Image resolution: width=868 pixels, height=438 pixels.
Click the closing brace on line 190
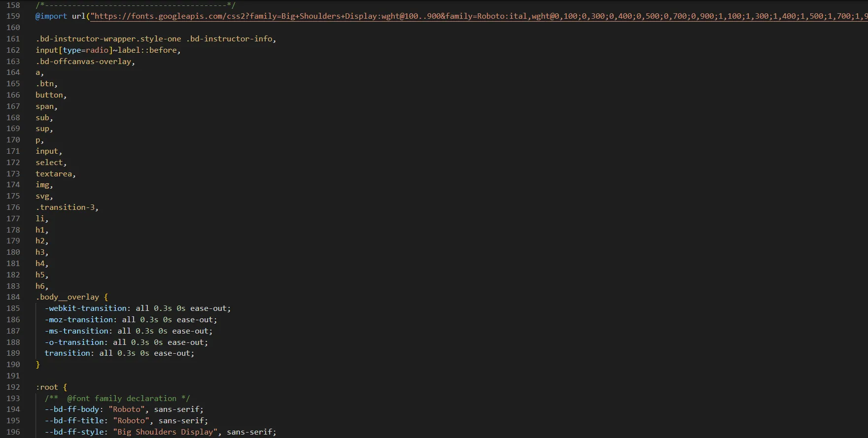[38, 365]
